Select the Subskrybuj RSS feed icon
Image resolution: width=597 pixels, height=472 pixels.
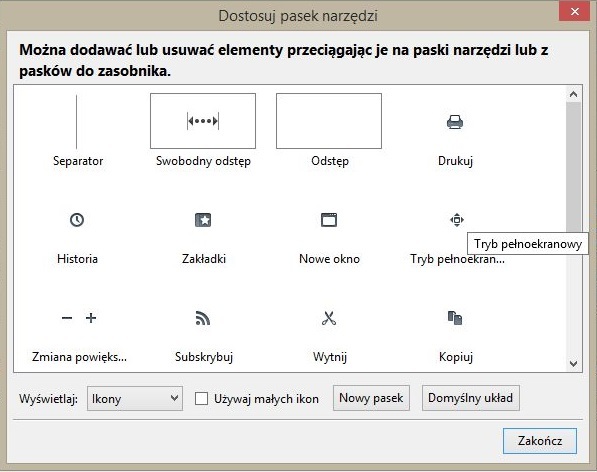coord(203,318)
